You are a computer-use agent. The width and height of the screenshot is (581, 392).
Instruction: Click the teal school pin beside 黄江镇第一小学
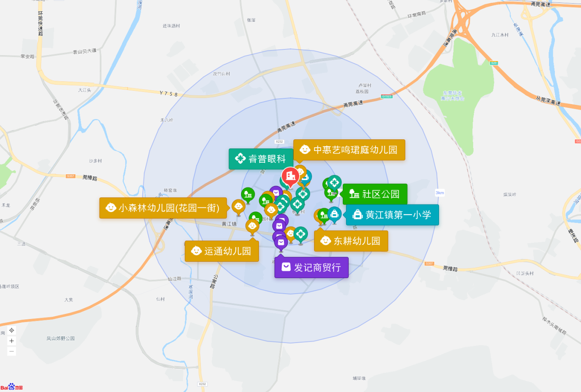tap(334, 214)
